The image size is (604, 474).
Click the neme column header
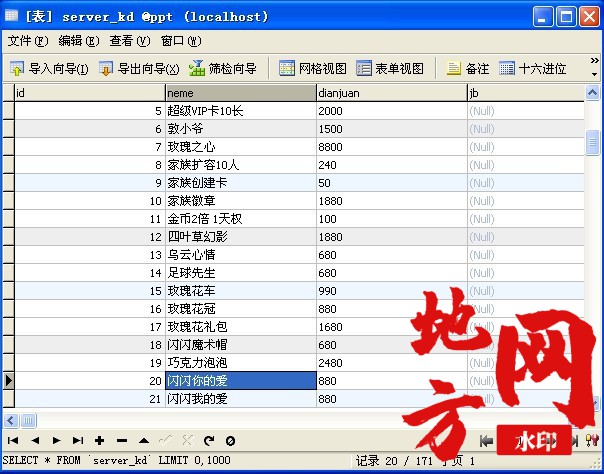click(241, 93)
